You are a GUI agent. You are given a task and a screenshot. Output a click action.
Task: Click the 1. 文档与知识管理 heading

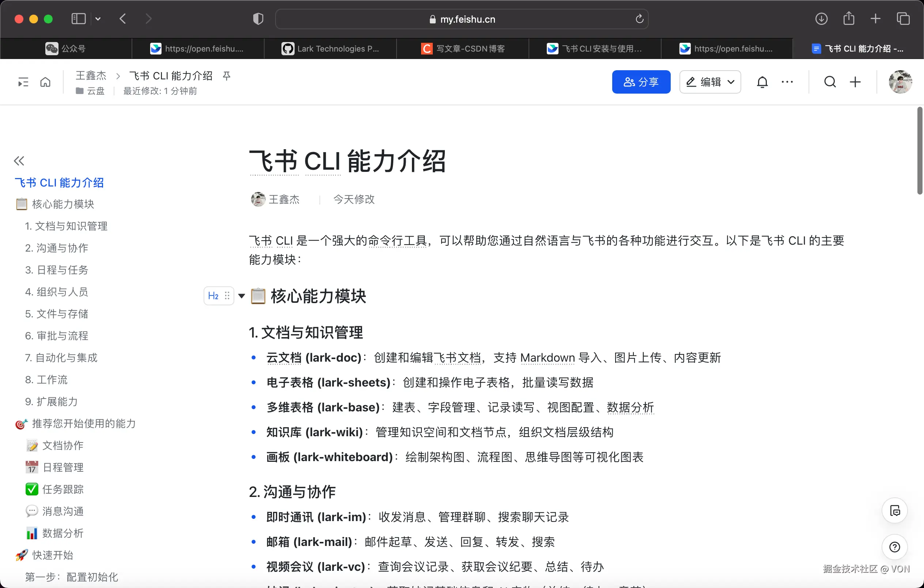pyautogui.click(x=306, y=332)
